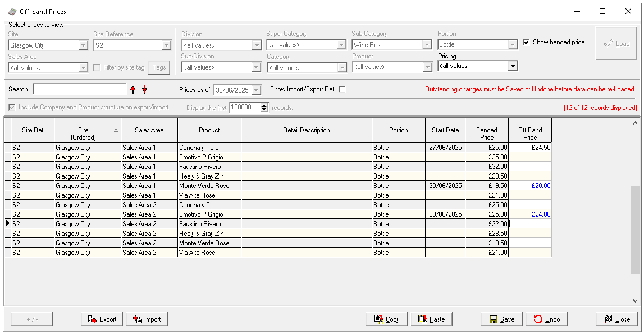Select the Off Band Price cell showing £20.00

pos(530,186)
